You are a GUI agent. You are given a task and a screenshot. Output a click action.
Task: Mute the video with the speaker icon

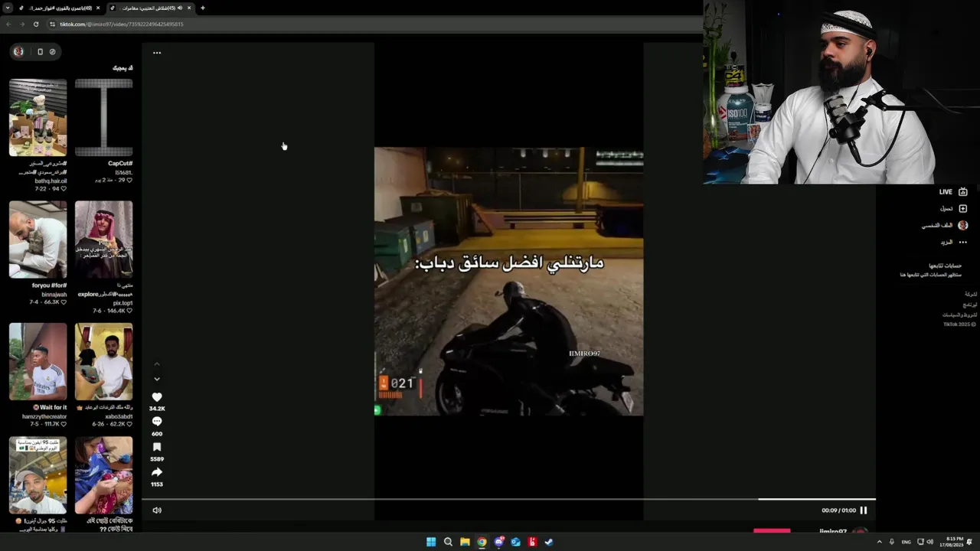coord(157,510)
